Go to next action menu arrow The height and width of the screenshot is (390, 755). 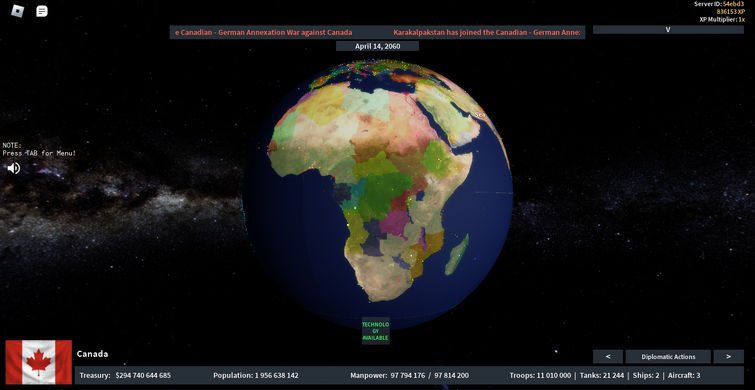(x=729, y=357)
